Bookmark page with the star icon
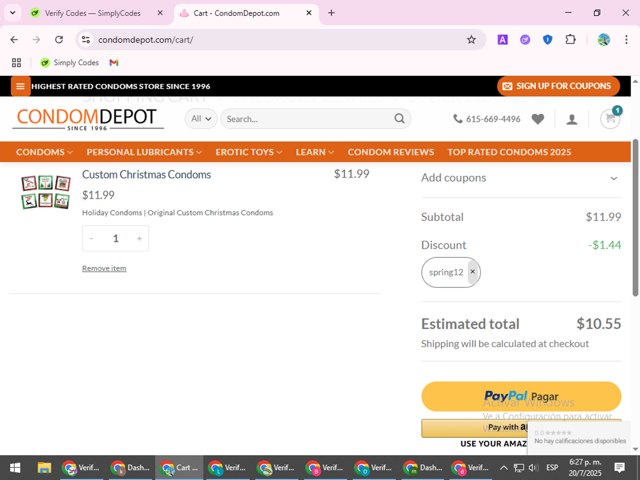The image size is (640, 480). click(x=471, y=40)
